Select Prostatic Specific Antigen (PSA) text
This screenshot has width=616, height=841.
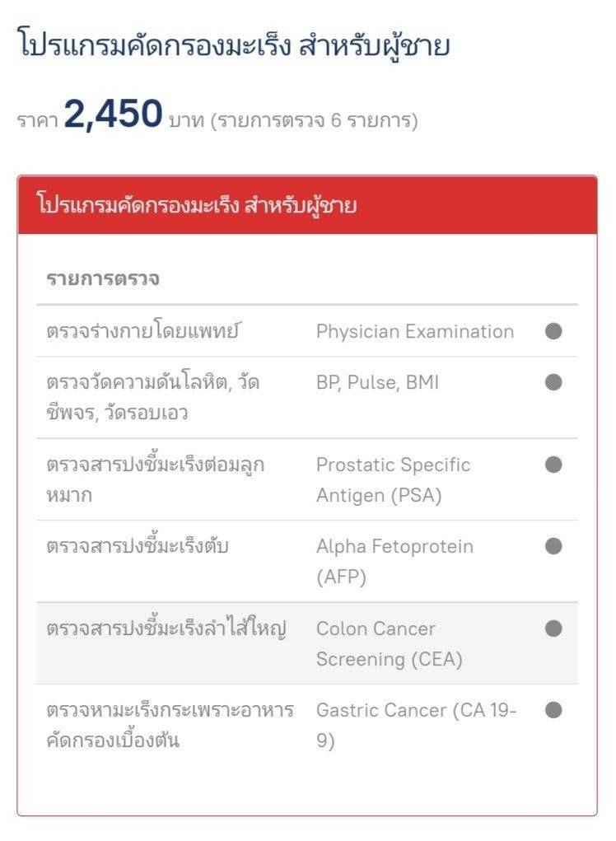tap(393, 479)
